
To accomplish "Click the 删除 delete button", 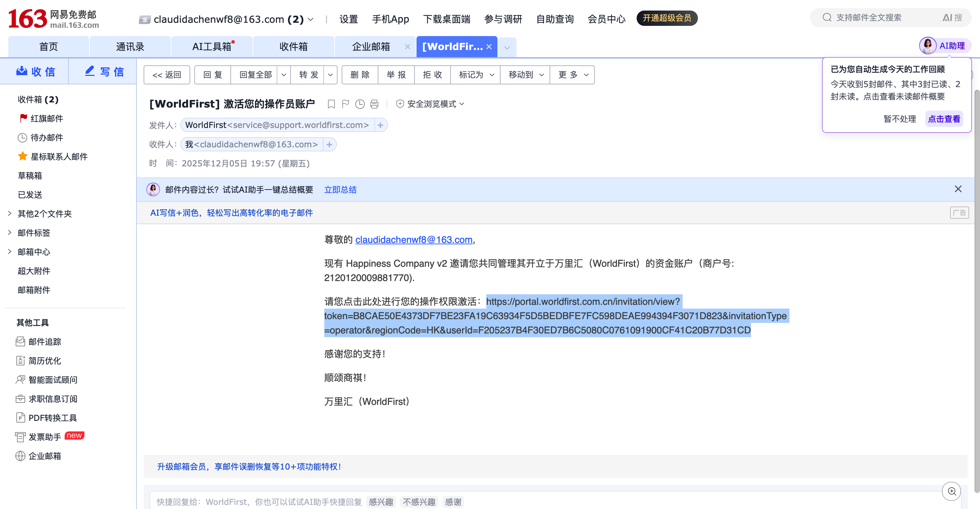I will click(x=360, y=75).
